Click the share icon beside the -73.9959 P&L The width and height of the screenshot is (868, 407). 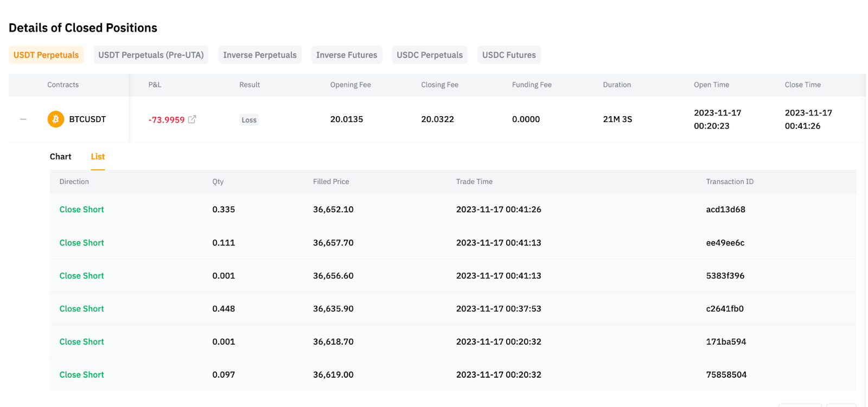coord(192,119)
